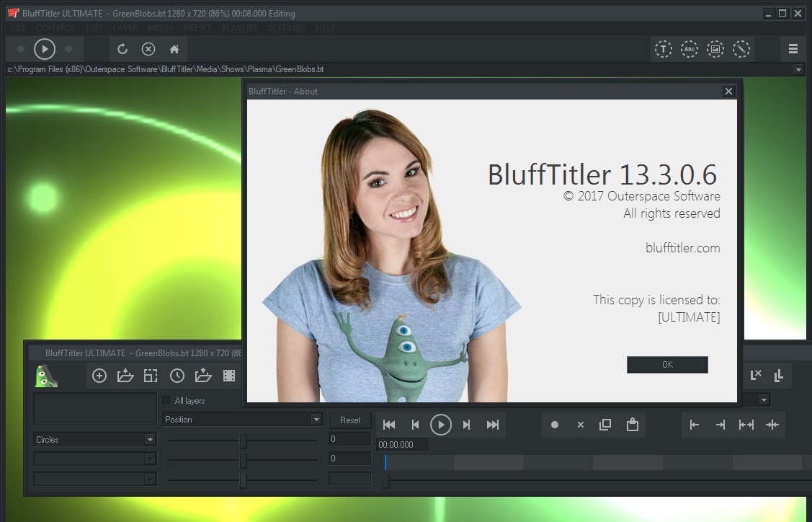This screenshot has height=522, width=812.
Task: Close the BluffTitler About dialog
Action: click(728, 92)
